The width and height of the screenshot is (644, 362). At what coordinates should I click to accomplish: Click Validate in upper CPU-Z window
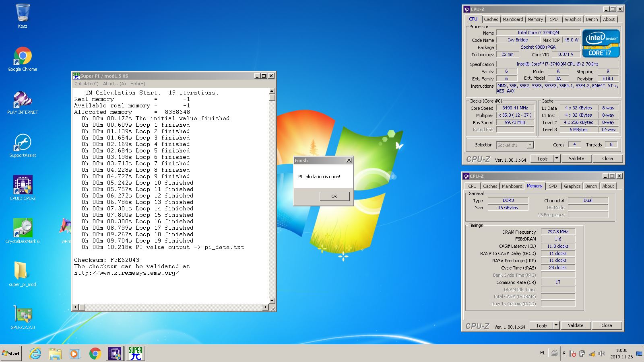point(576,159)
